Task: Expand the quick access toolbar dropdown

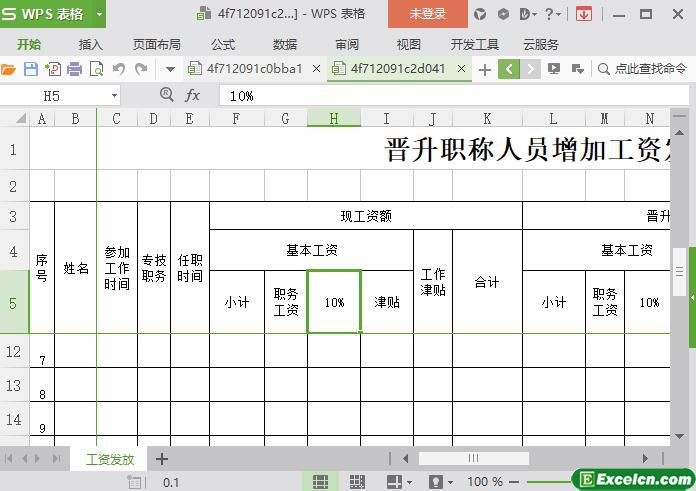Action: pos(170,69)
